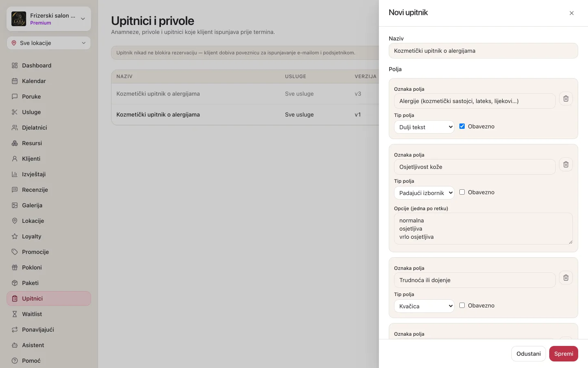Expand the Sve lokacije location selector

tap(49, 43)
